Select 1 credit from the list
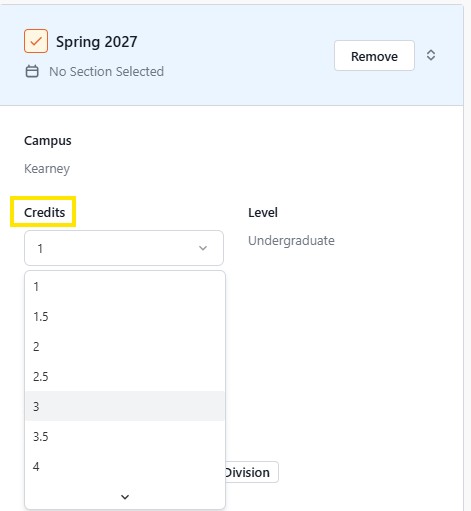Image resolution: width=471 pixels, height=511 pixels. click(125, 287)
